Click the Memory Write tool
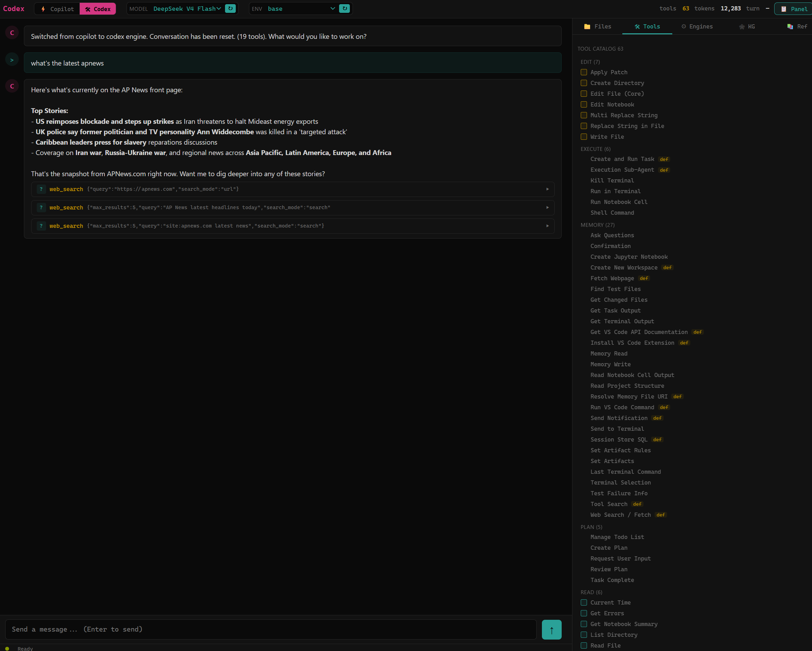812x651 pixels. tap(611, 364)
